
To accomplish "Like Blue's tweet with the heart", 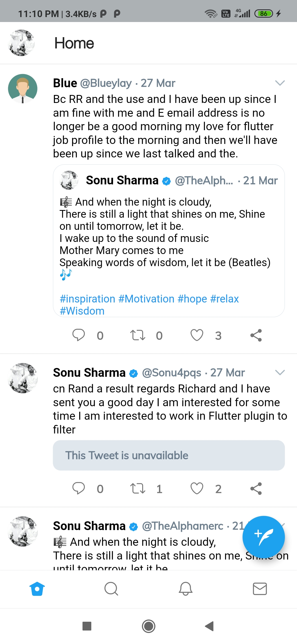I will 197,335.
